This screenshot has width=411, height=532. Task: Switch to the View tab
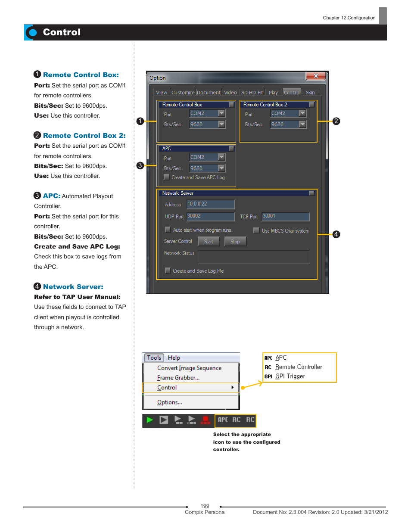(x=162, y=92)
